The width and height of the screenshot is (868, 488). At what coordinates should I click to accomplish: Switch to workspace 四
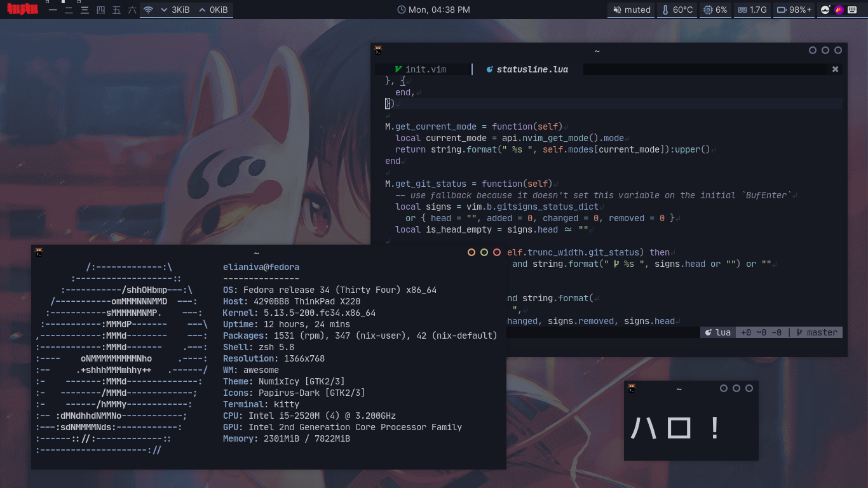(x=100, y=10)
